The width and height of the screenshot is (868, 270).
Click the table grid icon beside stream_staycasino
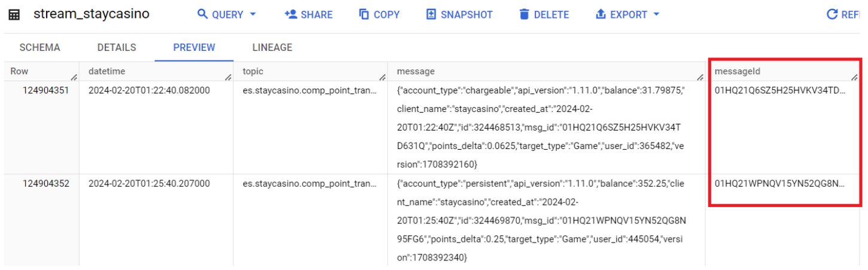click(x=14, y=14)
